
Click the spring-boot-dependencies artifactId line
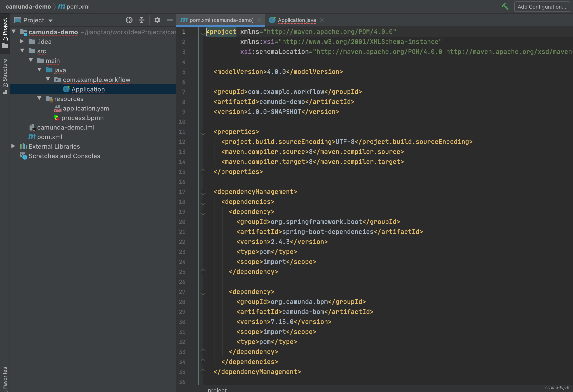pos(330,232)
